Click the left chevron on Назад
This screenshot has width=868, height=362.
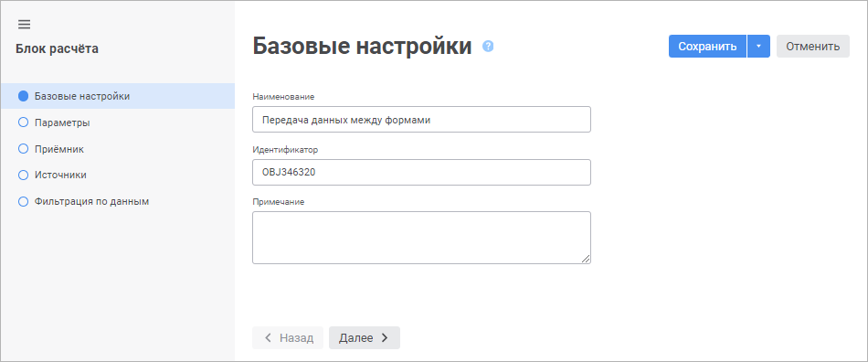[268, 337]
